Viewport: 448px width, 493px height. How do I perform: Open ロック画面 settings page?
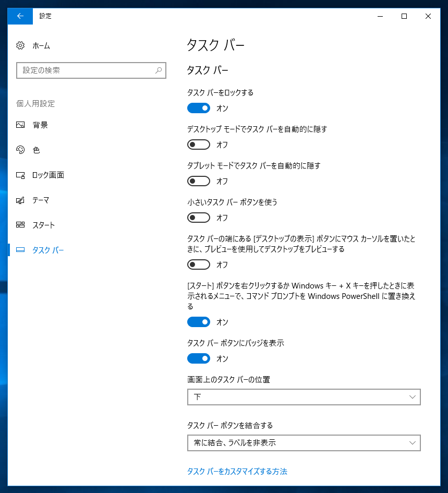pos(49,175)
